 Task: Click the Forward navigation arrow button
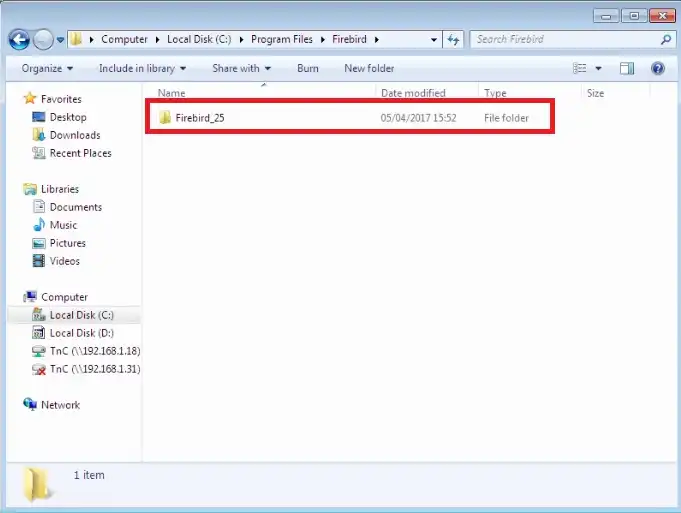(x=43, y=40)
